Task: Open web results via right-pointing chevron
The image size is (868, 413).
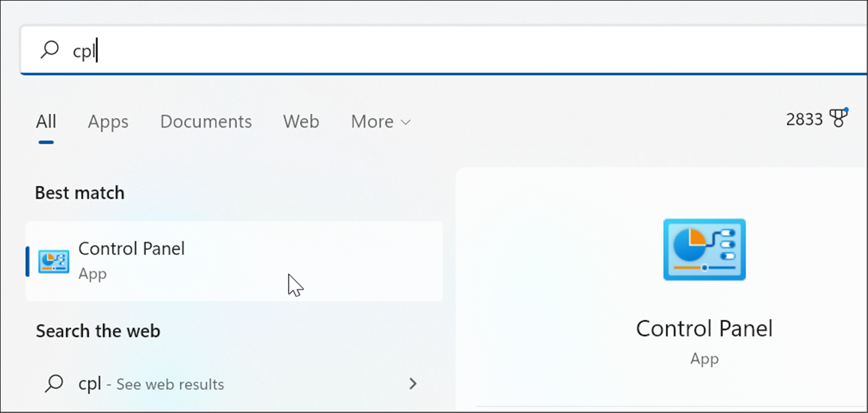Action: pos(413,384)
